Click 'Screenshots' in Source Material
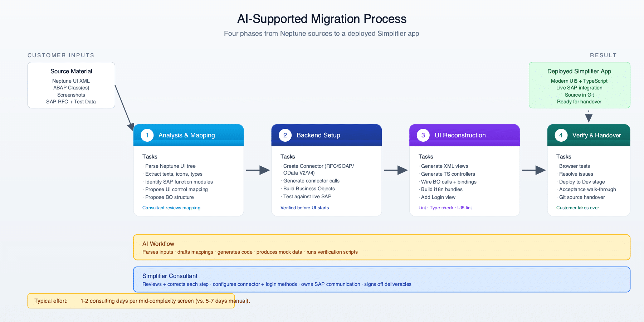 click(x=71, y=95)
